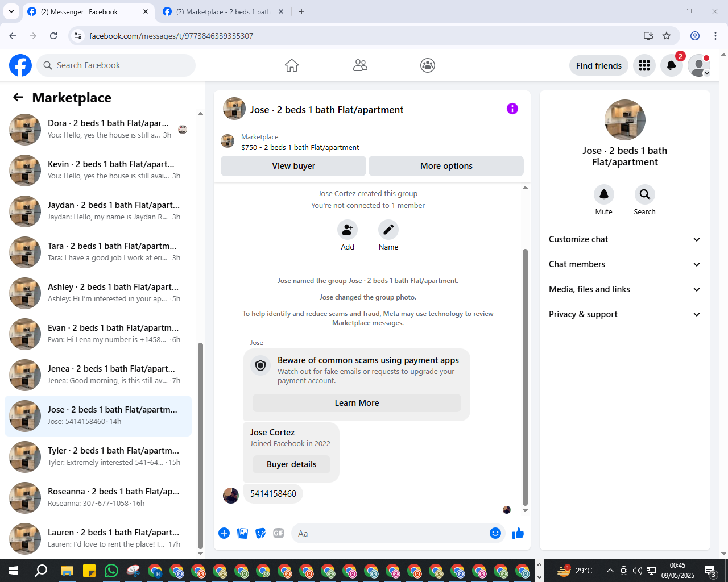Viewport: 728px width, 582px height.
Task: Expand Chat members section
Action: coord(624,264)
